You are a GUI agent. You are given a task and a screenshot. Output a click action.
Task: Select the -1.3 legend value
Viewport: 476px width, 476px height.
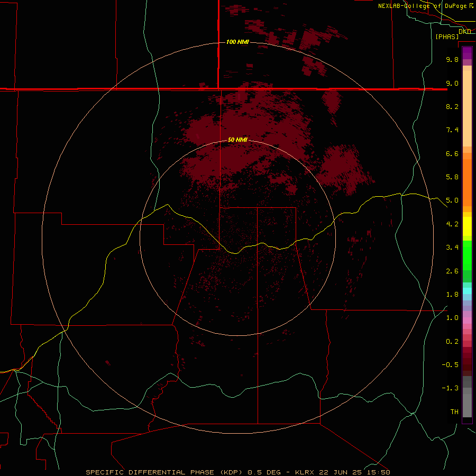click(x=450, y=388)
